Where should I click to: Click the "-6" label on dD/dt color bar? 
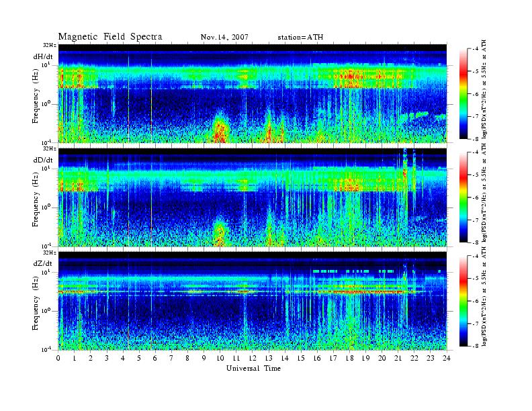476,197
